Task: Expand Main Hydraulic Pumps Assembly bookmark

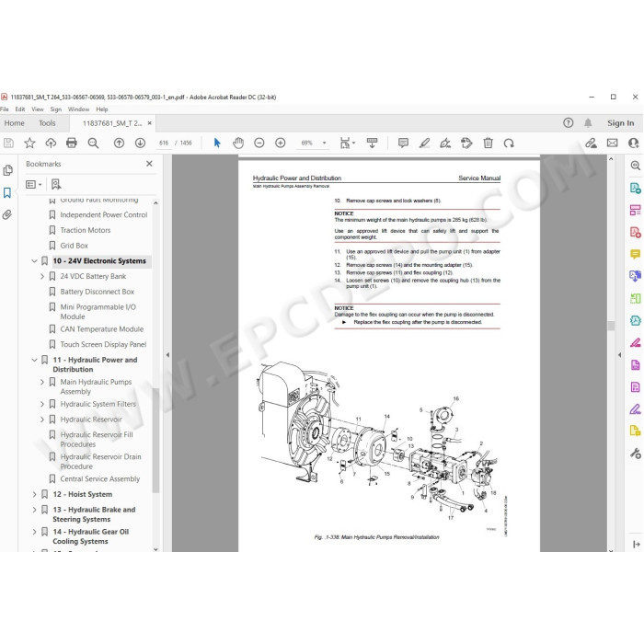Action: [42, 382]
